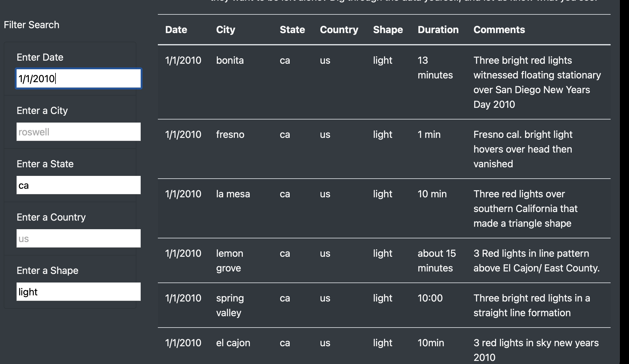
Task: Click the Filter Search heading
Action: tap(32, 25)
